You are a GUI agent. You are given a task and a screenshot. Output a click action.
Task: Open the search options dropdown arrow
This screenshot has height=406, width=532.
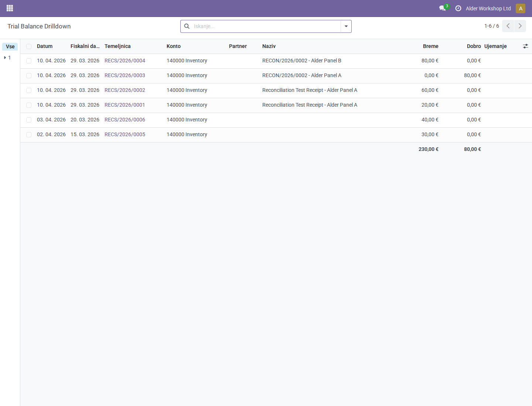[x=346, y=26]
